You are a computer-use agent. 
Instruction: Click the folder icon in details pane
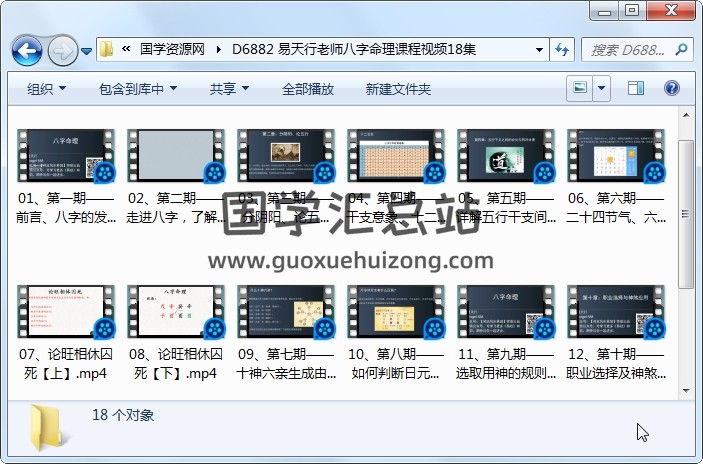50,425
